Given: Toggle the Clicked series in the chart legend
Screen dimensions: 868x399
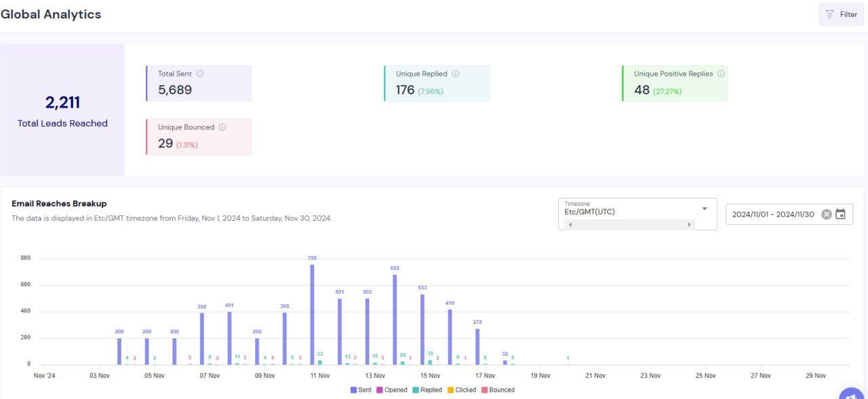Looking at the screenshot, I should pos(461,390).
